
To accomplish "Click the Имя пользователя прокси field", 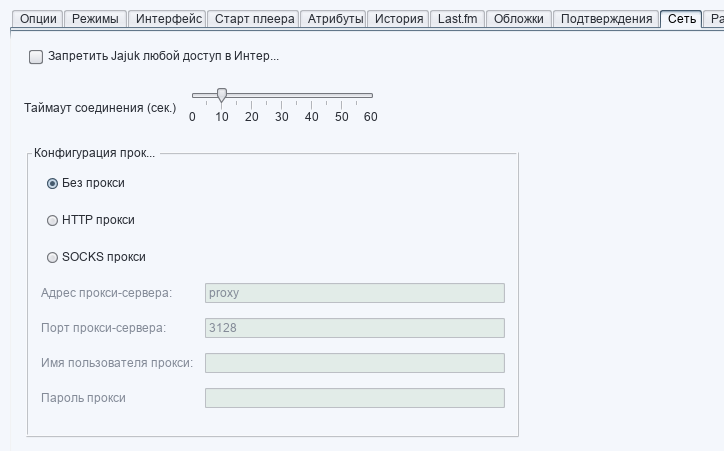I will pyautogui.click(x=355, y=363).
